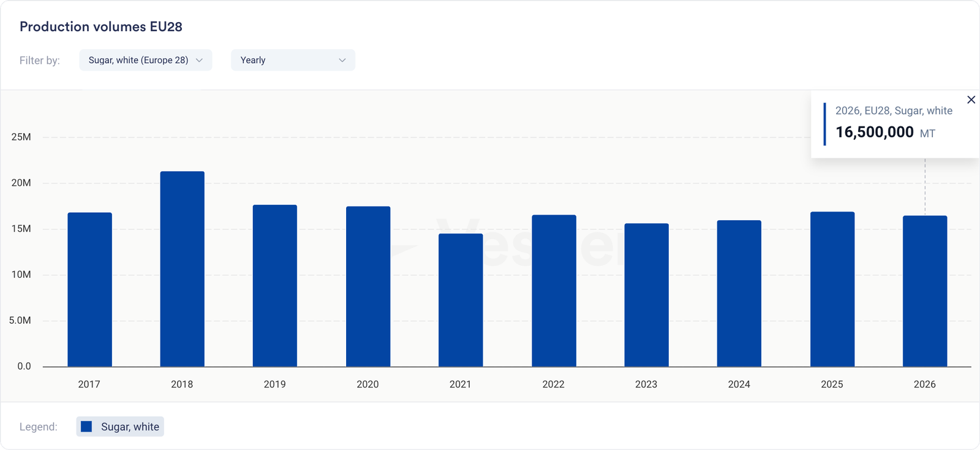Click the 2024 production bar
The width and height of the screenshot is (980, 450).
click(739, 293)
